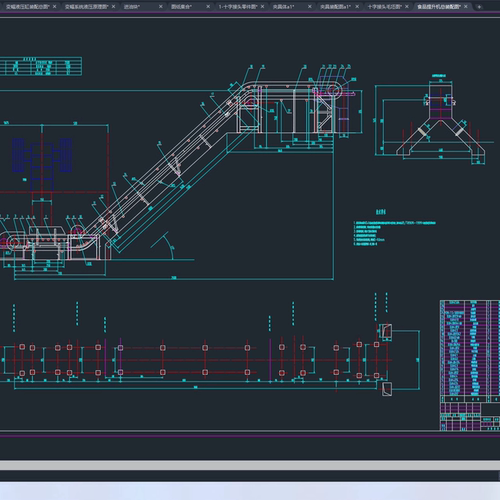Switch to the 变幅系统液压原理图 drawing tab
Image resolution: width=500 pixels, height=500 pixels.
(x=87, y=7)
